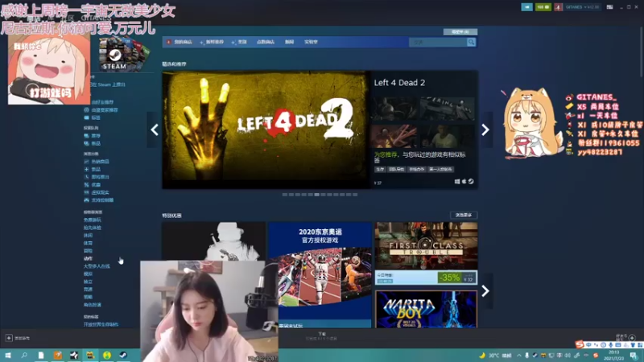Image resolution: width=644 pixels, height=362 pixels.
Task: Browse the 角色扮演 RPG genre
Action: [93, 305]
